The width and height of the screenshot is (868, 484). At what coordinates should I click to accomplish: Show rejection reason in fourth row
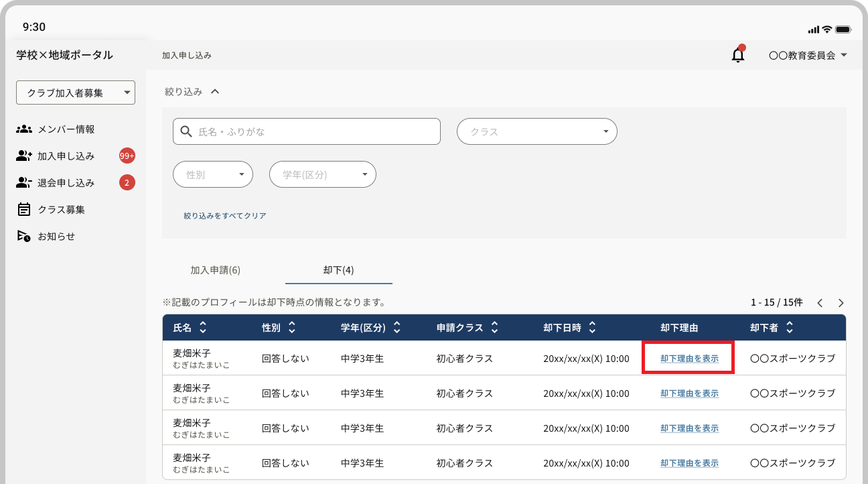pyautogui.click(x=689, y=463)
